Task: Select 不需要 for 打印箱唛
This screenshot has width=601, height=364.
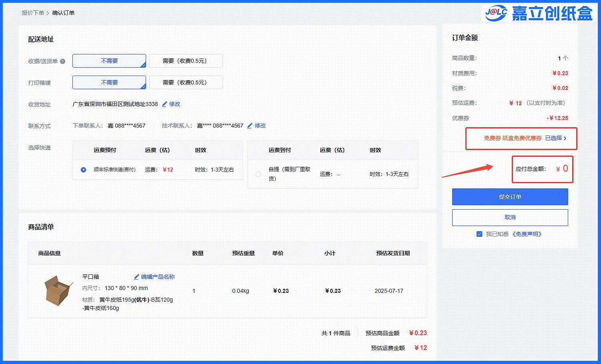Action: tap(109, 82)
